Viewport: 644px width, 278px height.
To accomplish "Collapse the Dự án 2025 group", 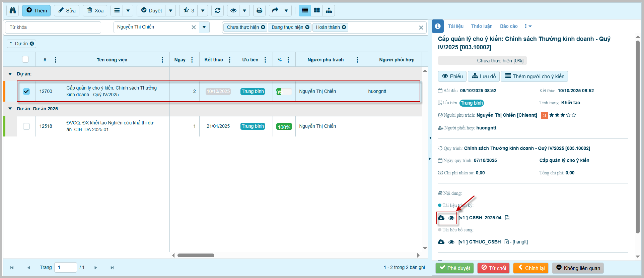I will 10,109.
